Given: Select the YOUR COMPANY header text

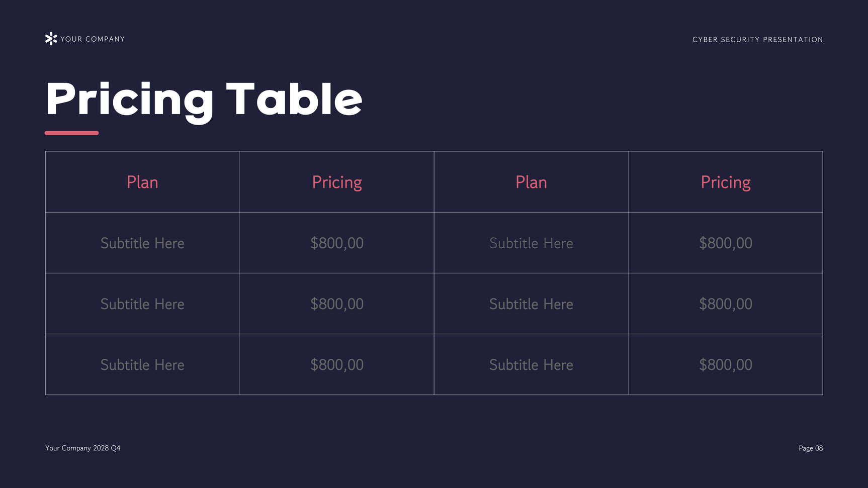Looking at the screenshot, I should click(x=92, y=39).
